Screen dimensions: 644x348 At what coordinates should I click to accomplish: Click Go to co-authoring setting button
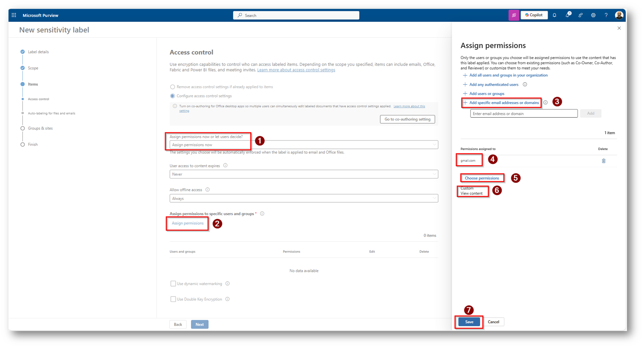pos(407,119)
